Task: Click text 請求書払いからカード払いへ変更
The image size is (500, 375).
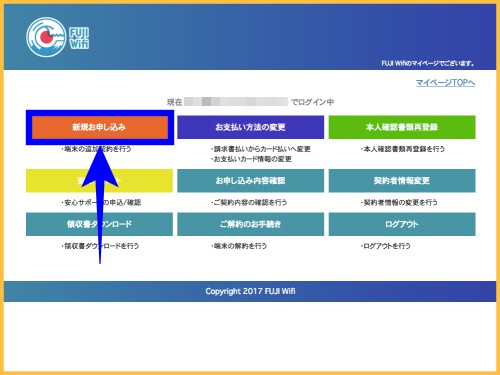Action: (x=261, y=149)
